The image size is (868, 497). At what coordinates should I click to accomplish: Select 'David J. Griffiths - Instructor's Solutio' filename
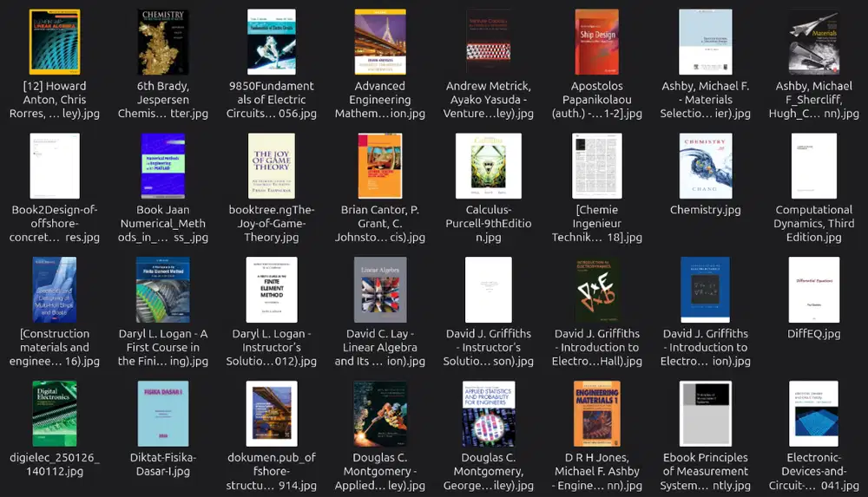pos(488,348)
